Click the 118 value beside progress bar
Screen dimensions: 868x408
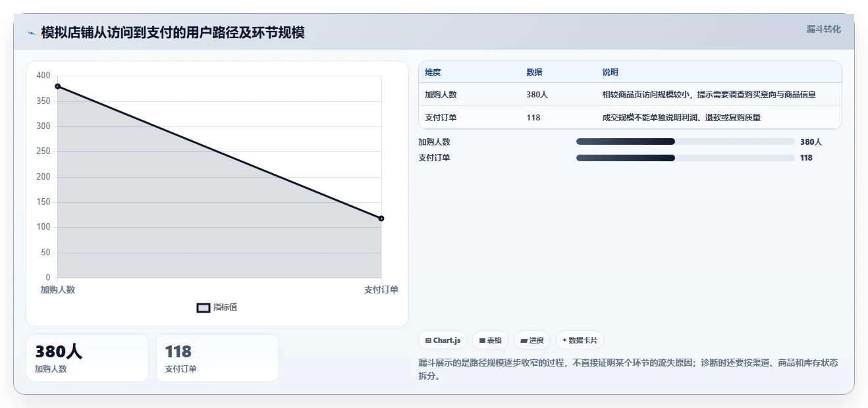click(x=806, y=158)
